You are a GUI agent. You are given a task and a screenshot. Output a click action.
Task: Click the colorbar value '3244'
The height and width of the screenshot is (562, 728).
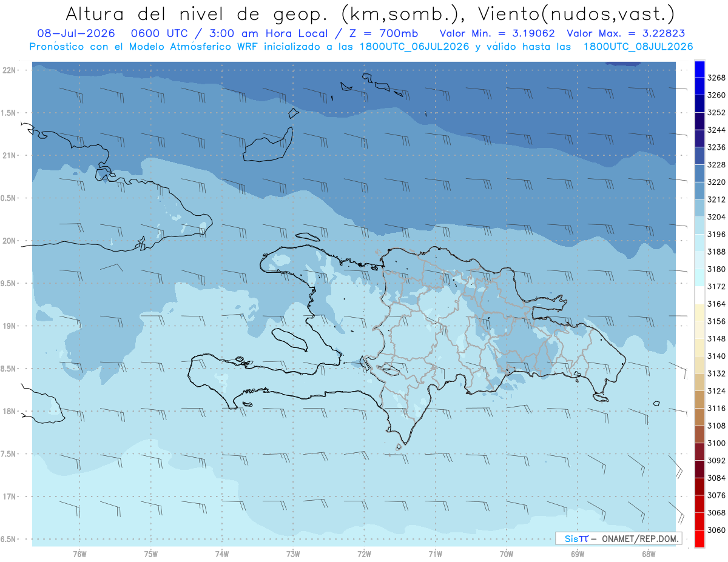pos(716,130)
